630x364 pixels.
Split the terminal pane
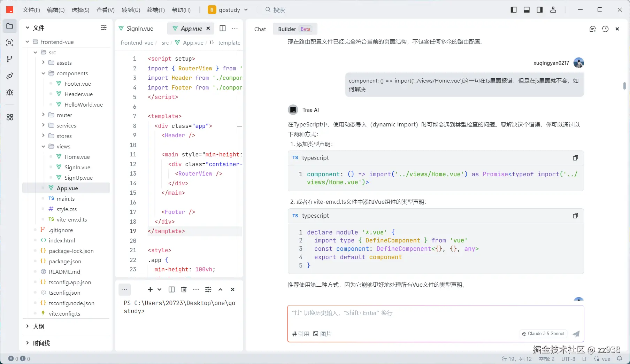pyautogui.click(x=171, y=289)
